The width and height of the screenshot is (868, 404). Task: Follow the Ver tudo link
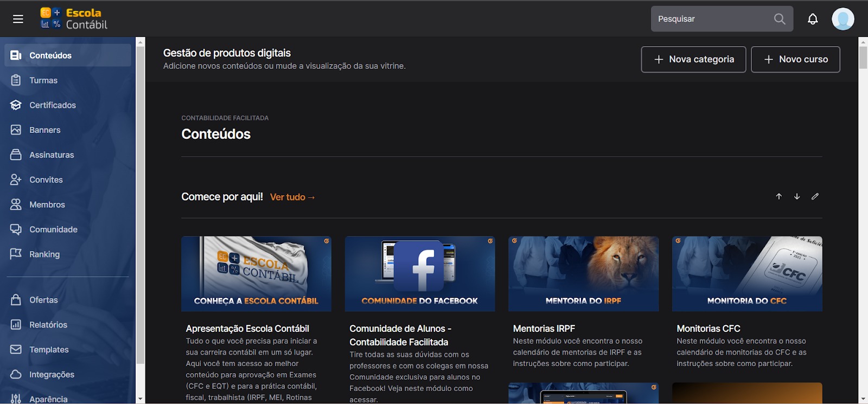[292, 197]
